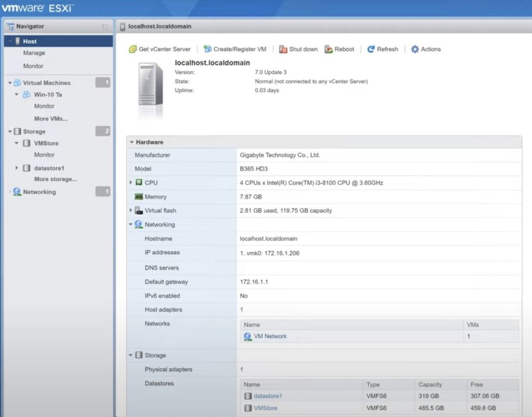This screenshot has height=417, width=532.
Task: Click the VM Network icon in Networks table
Action: coord(248,336)
